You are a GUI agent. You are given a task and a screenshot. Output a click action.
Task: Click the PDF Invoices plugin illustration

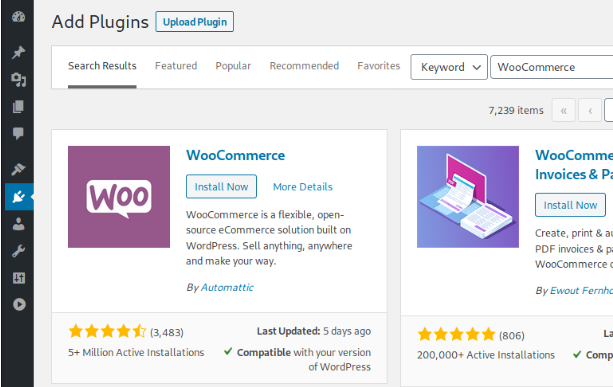pyautogui.click(x=468, y=197)
